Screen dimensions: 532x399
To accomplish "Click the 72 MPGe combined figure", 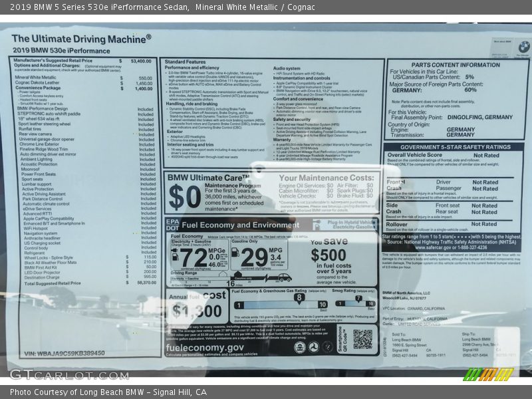I will coord(194,258).
